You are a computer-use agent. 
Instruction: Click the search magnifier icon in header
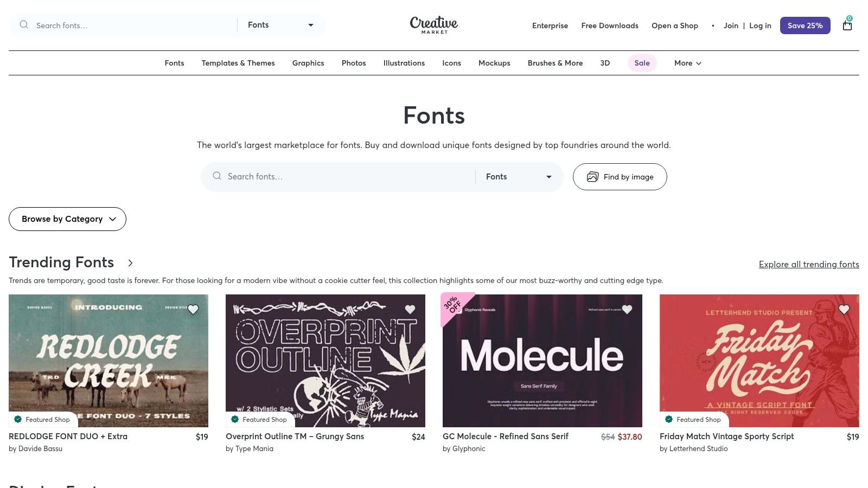click(x=24, y=25)
